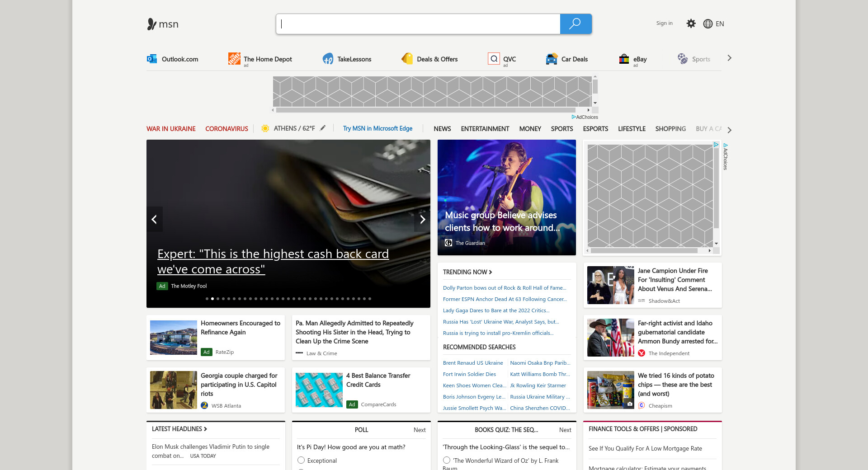Select the Exceptional poll option
This screenshot has height=470, width=868.
(x=301, y=460)
